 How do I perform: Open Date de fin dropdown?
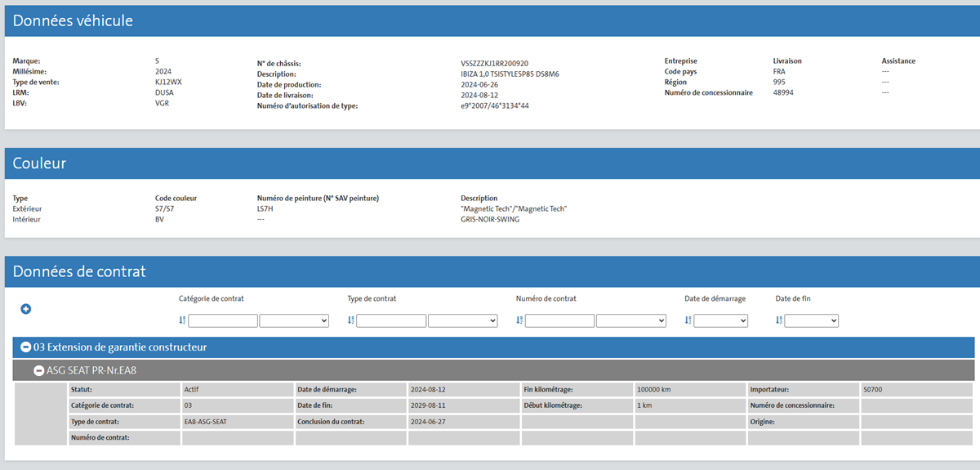[x=811, y=320]
